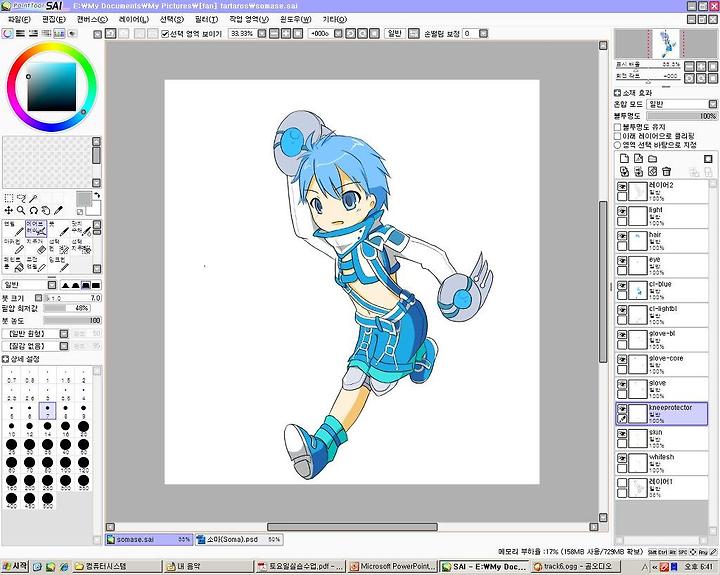Select the magic wand tool
The height and width of the screenshot is (575, 720).
(x=33, y=198)
